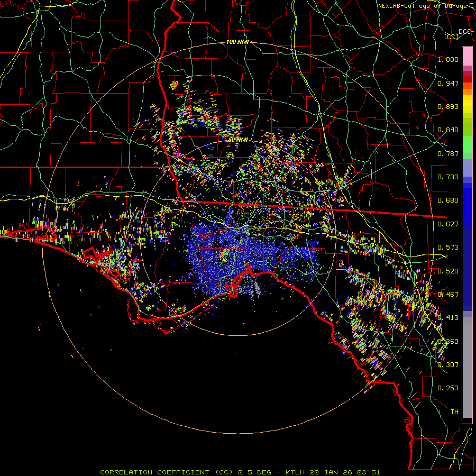
Task: Click the TH threshold label
Action: [x=454, y=412]
